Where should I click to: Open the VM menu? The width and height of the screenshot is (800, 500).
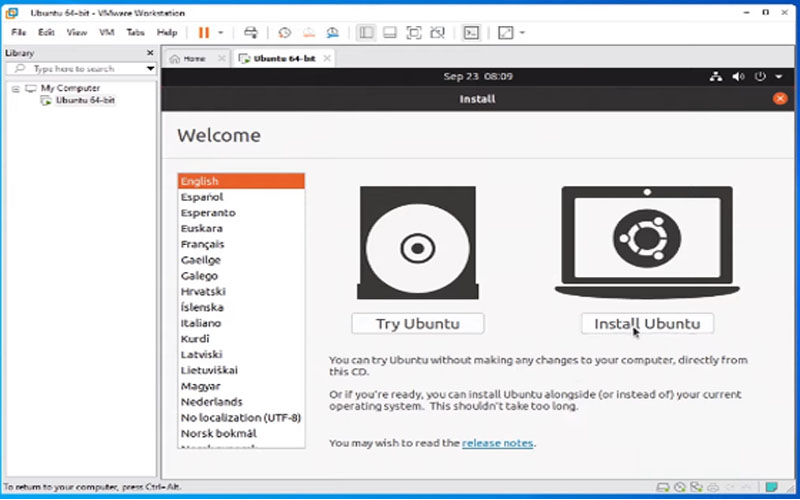click(x=107, y=33)
